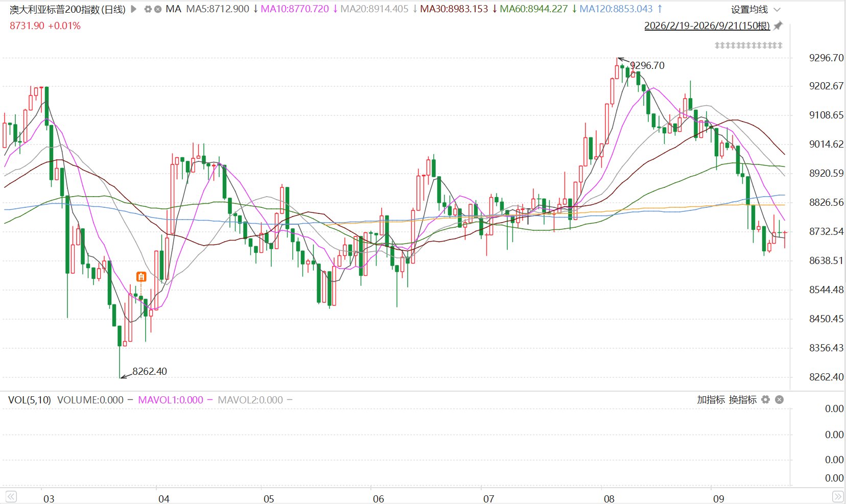The height and width of the screenshot is (504, 846).
Task: Open the 2026/2/19-2026/9/21 date range link
Action: point(707,26)
